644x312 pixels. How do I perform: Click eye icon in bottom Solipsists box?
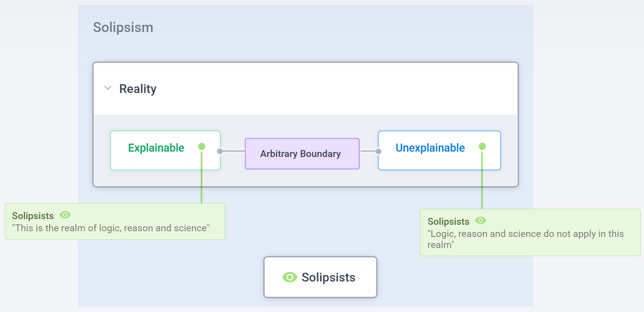click(x=289, y=277)
